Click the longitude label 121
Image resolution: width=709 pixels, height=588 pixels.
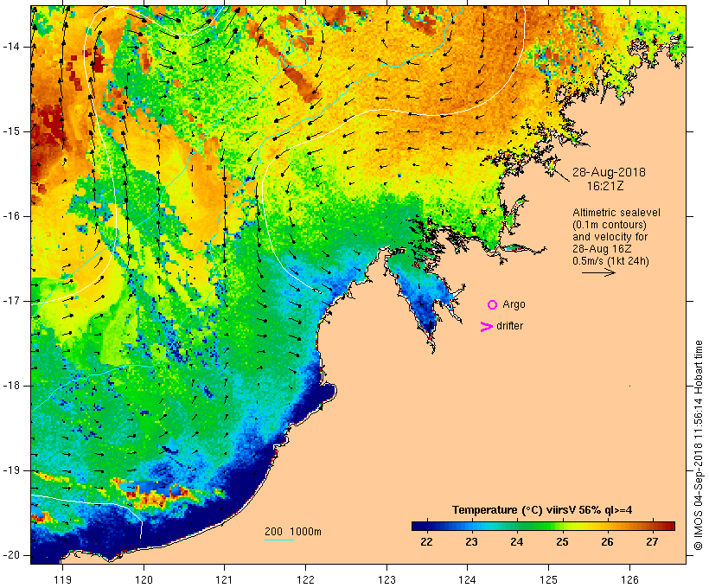224,579
